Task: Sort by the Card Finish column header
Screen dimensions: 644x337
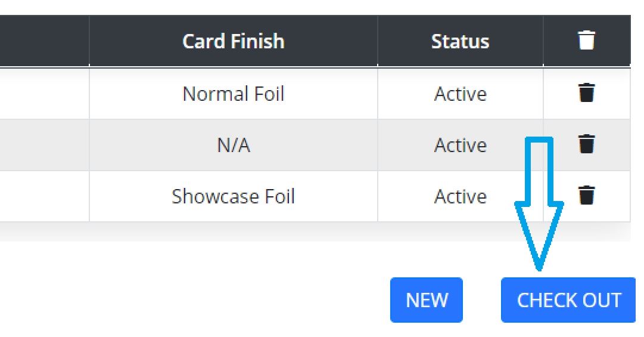Action: click(234, 42)
